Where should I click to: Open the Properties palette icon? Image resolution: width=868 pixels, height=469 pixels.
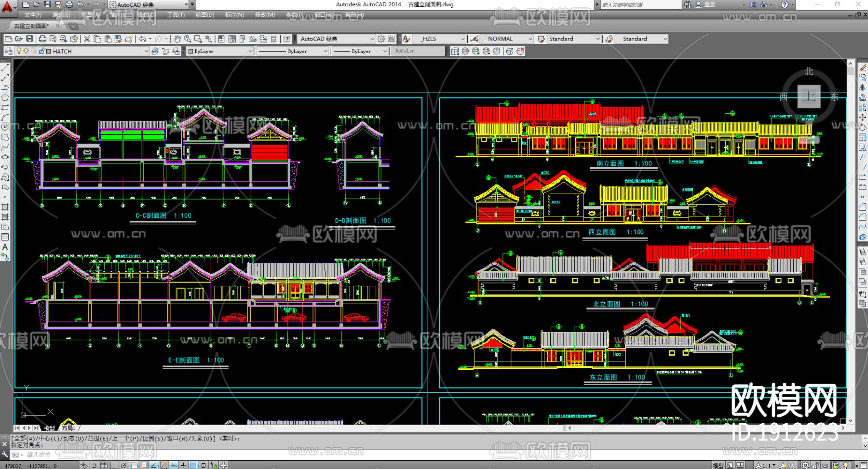[x=221, y=39]
